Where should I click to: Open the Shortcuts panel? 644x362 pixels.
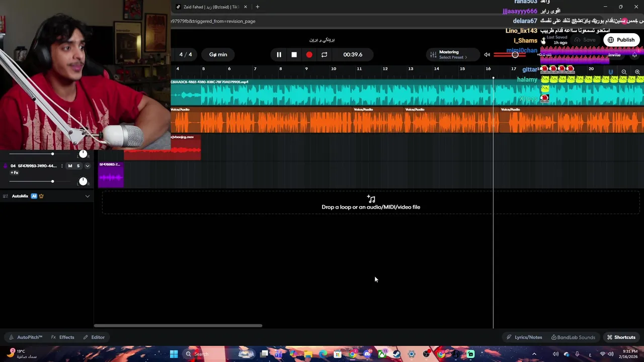(621, 337)
